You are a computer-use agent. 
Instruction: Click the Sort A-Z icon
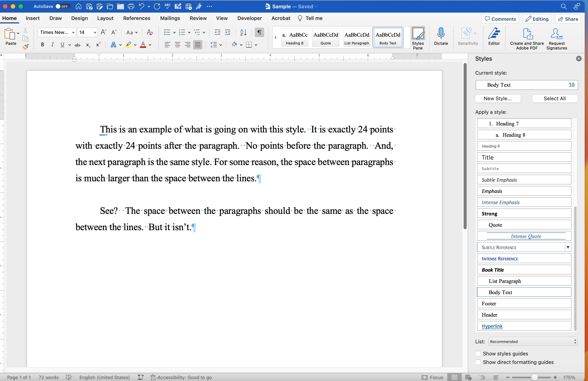point(243,32)
